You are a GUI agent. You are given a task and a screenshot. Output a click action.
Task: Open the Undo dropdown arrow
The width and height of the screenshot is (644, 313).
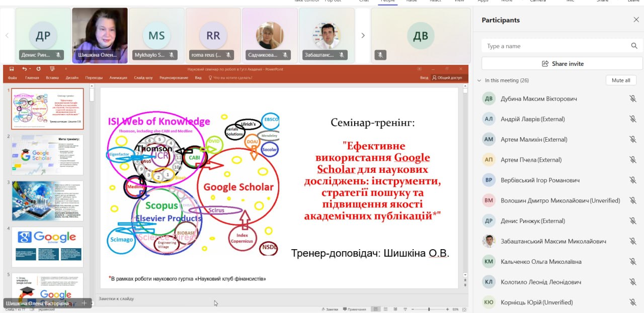30,69
